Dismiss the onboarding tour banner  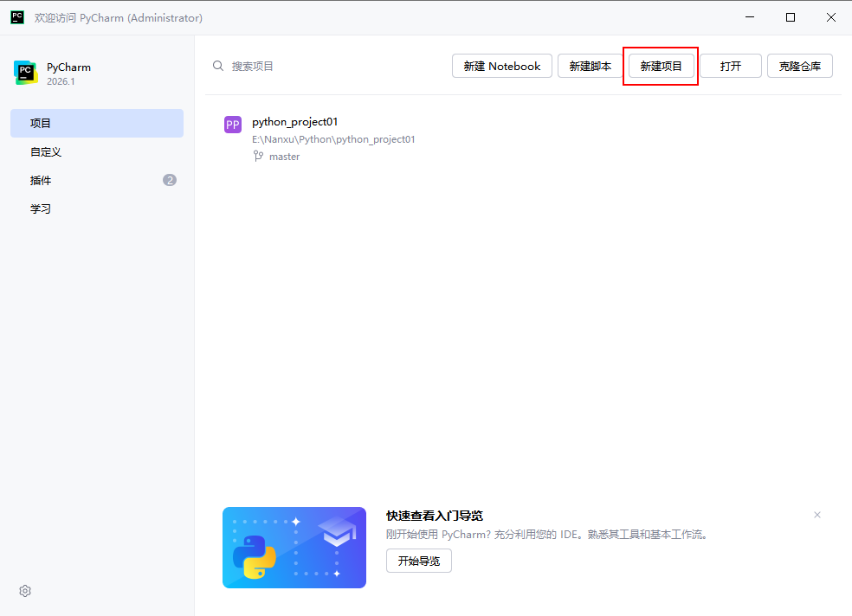(816, 515)
